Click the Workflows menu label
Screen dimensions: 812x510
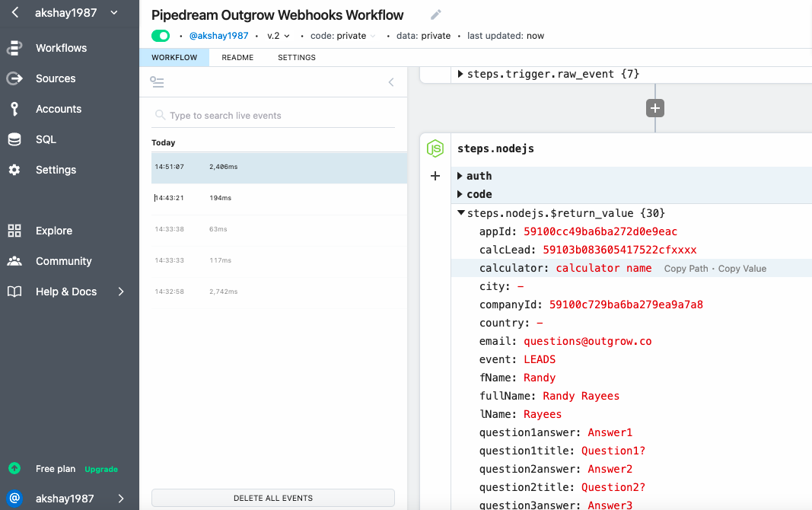pyautogui.click(x=61, y=48)
